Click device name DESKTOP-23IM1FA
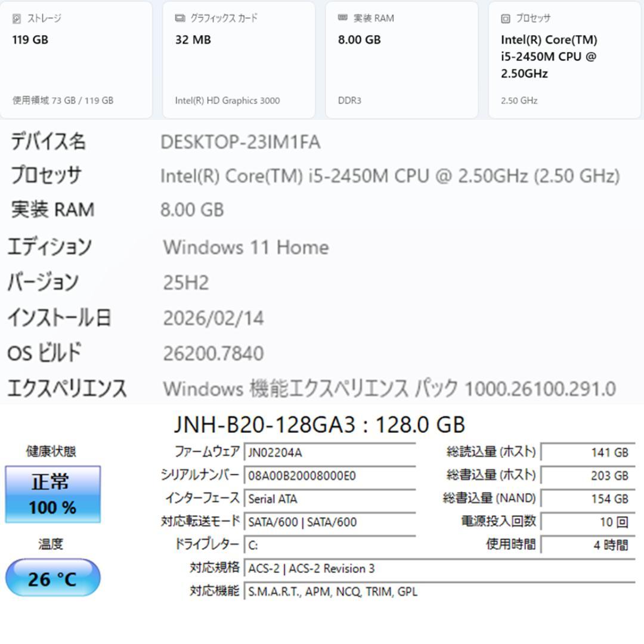The height and width of the screenshot is (644, 644). [x=240, y=143]
